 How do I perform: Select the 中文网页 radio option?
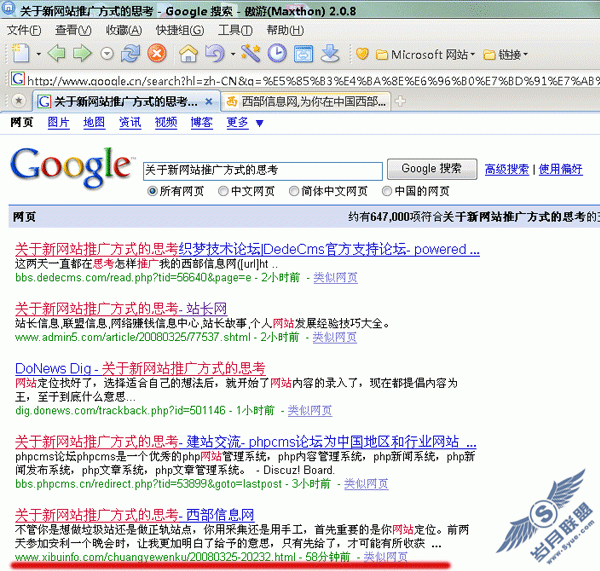pyautogui.click(x=223, y=191)
